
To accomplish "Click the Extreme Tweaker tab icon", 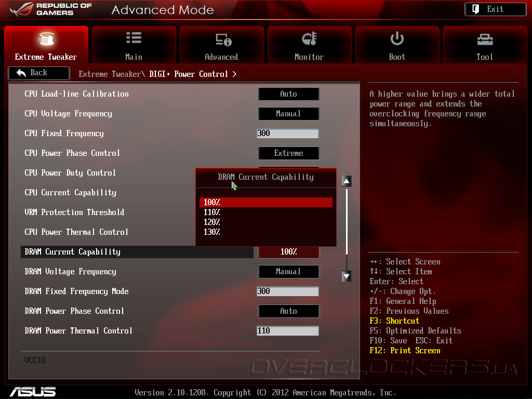I will coord(46,38).
